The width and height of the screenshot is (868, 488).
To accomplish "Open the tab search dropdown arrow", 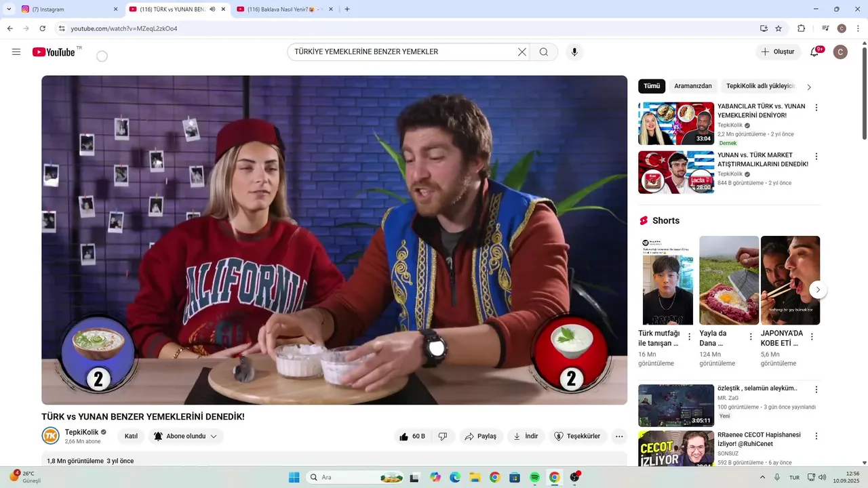I will (x=9, y=9).
